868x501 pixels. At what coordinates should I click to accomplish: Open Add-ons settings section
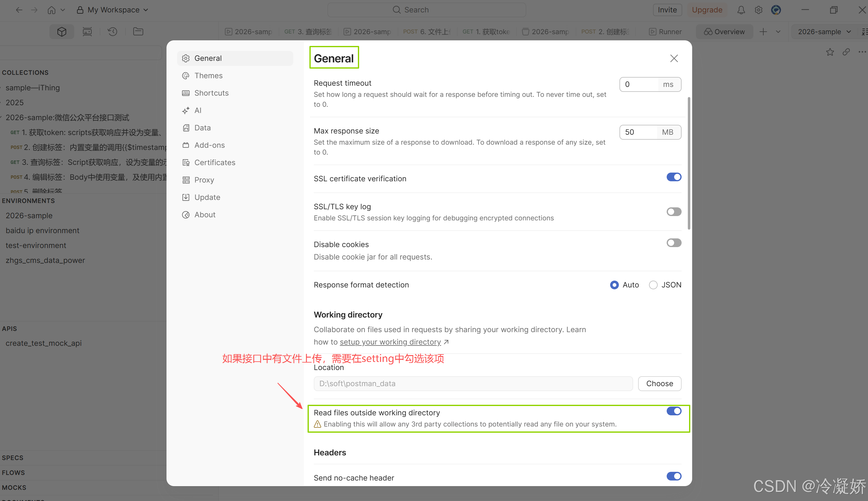pyautogui.click(x=235, y=145)
